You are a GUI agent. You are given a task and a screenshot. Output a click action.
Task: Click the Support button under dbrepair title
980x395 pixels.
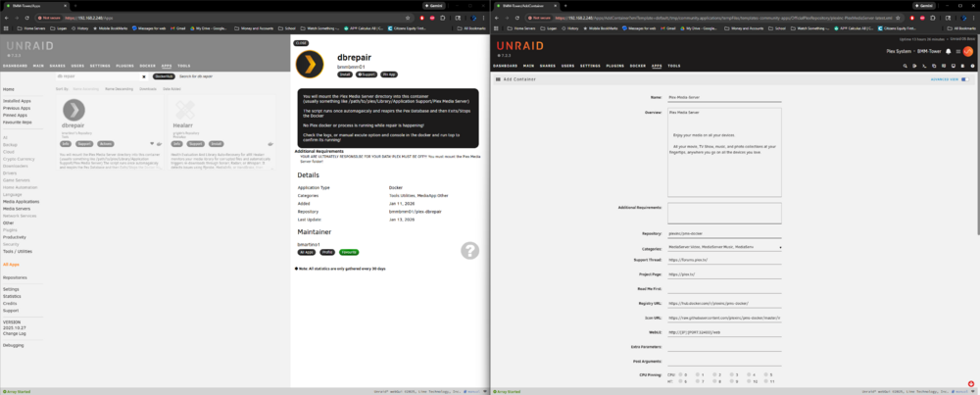367,74
